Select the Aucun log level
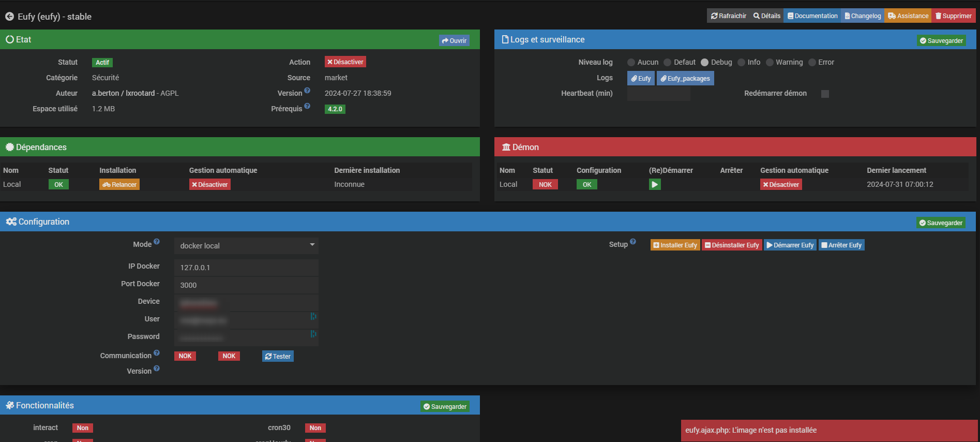The height and width of the screenshot is (442, 980). 631,63
